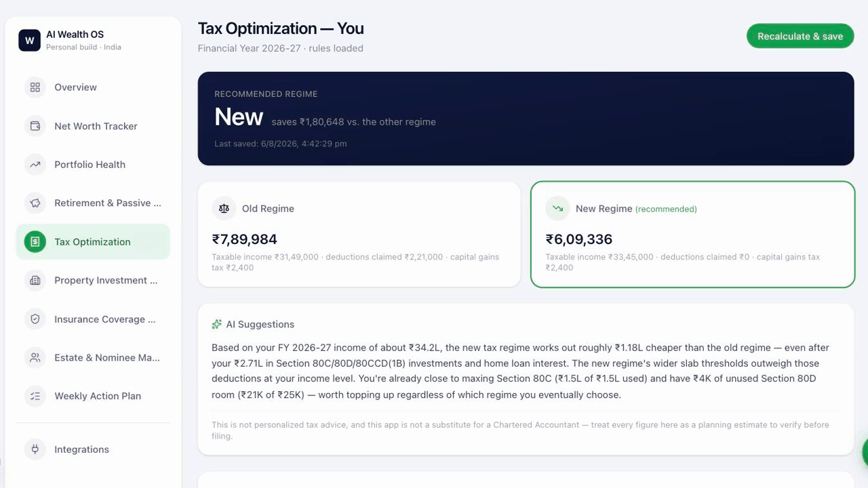868x488 pixels.
Task: Open Portfolio Health section
Action: pyautogui.click(x=93, y=165)
